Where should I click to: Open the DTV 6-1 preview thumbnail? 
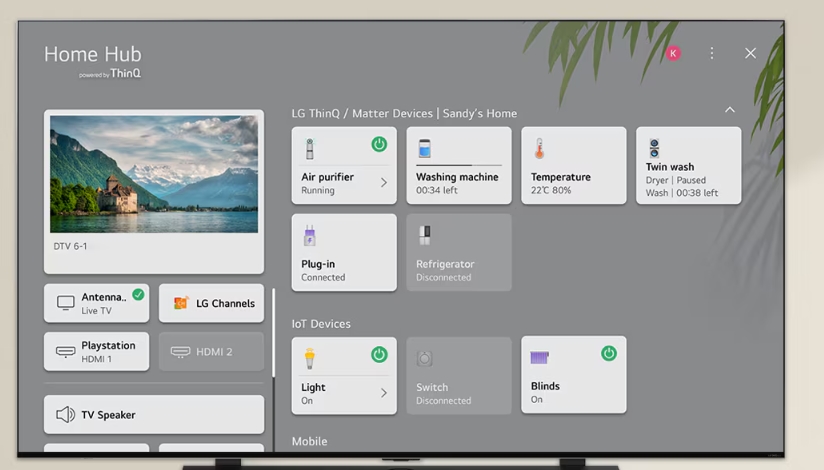(x=154, y=174)
